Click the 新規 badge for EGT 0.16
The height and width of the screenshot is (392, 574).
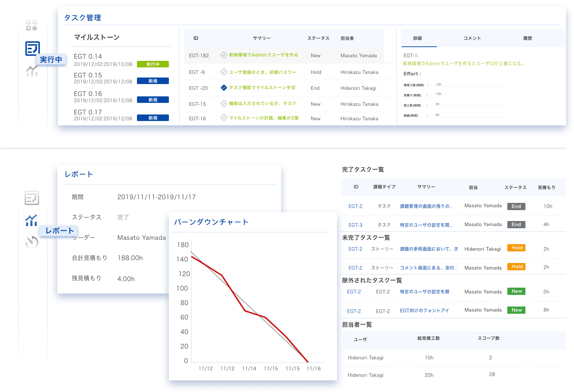point(153,100)
